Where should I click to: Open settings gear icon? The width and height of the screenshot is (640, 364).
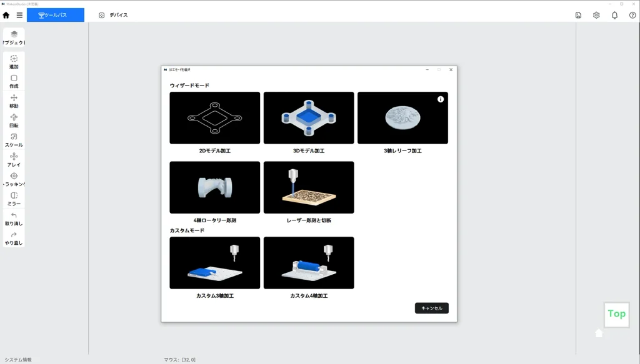point(596,15)
